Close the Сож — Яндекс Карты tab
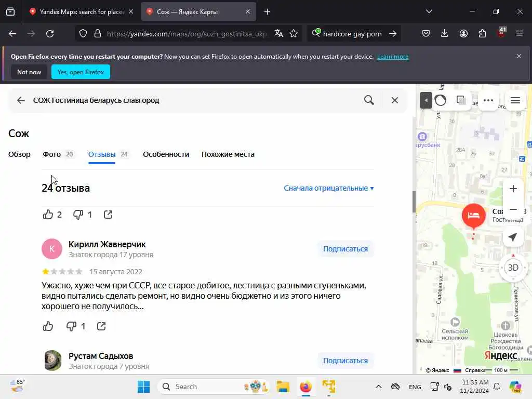This screenshot has height=399, width=532. 248,11
